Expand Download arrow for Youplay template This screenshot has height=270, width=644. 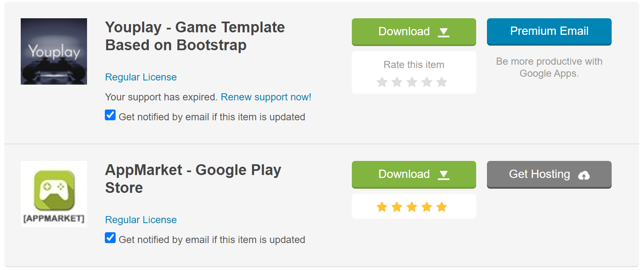pos(444,32)
